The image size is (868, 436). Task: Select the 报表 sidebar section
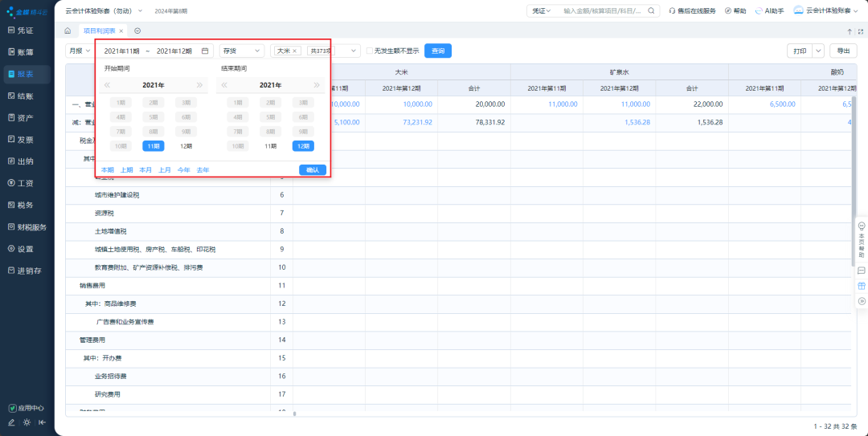26,74
